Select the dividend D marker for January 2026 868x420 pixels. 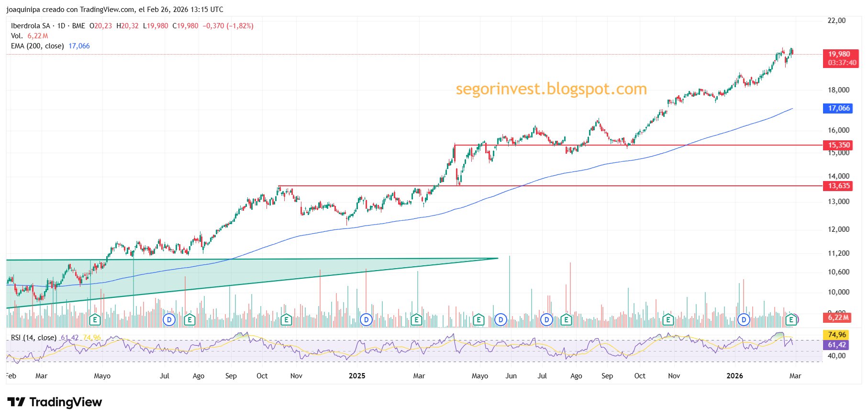[744, 319]
